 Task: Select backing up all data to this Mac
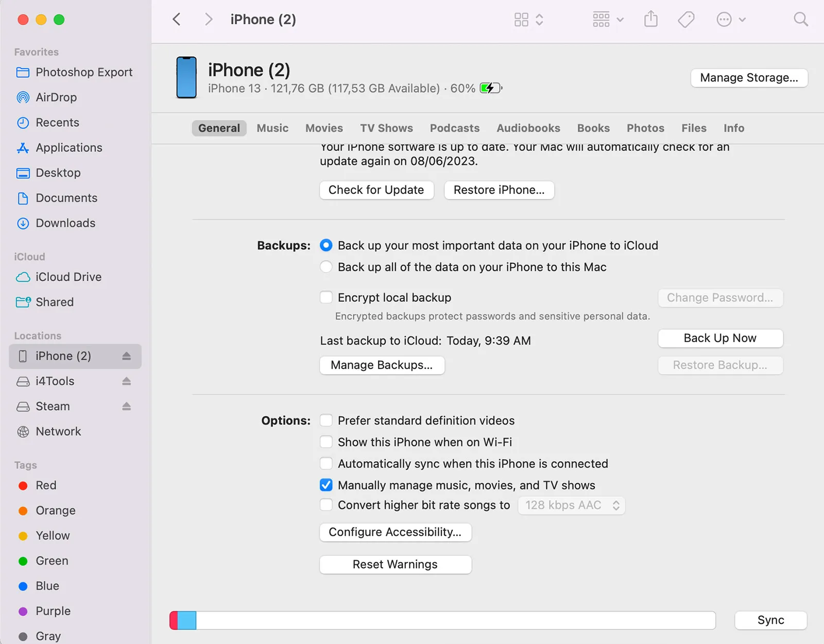[326, 267]
